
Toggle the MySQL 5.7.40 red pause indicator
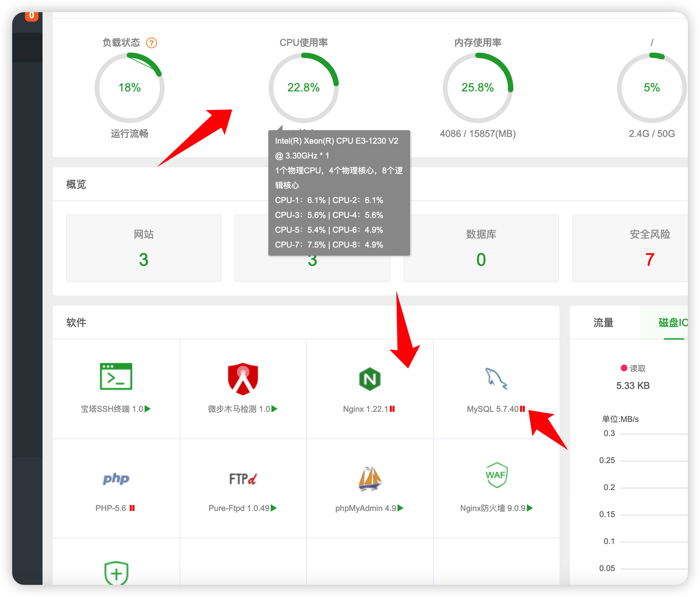point(522,409)
